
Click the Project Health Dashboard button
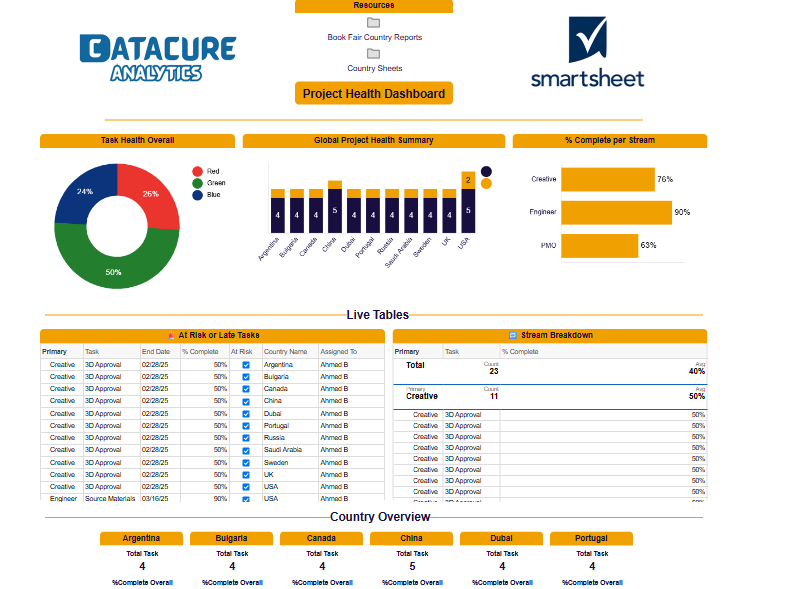pyautogui.click(x=373, y=94)
